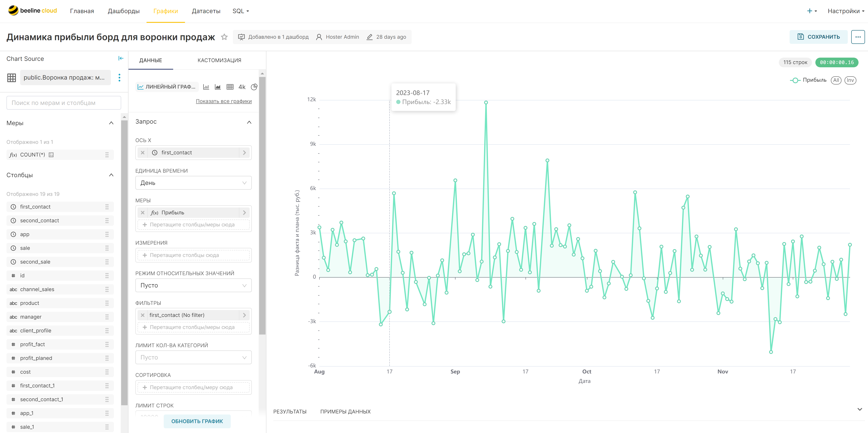Select the pie chart type icon
Image resolution: width=868 pixels, height=433 pixels.
point(254,87)
